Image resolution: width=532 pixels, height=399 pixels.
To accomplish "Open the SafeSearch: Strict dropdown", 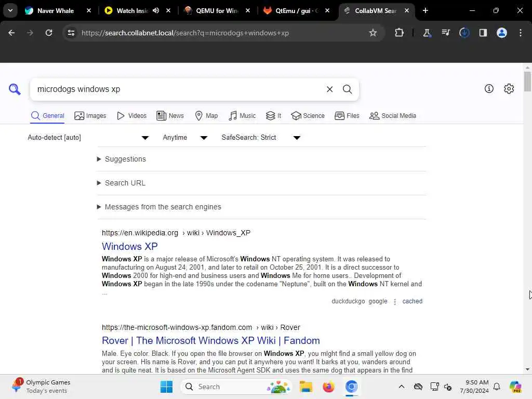I will click(261, 137).
